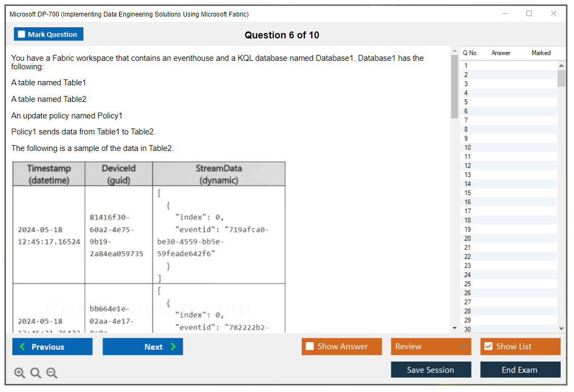This screenshot has width=574, height=392.
Task: Click the Previous button
Action: 52,347
